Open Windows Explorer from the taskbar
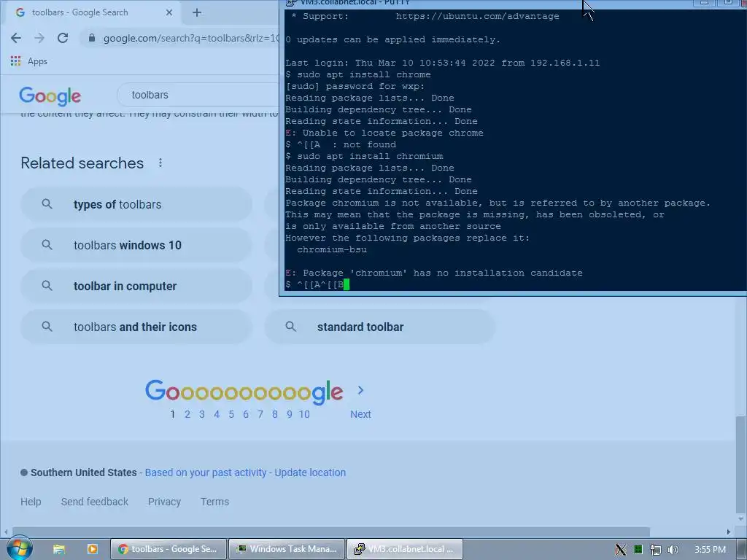The width and height of the screenshot is (747, 560). point(58,549)
